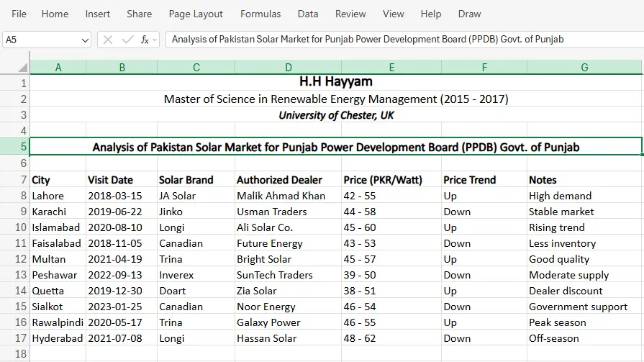
Task: Select the 'City' header cell
Action: pyautogui.click(x=58, y=180)
